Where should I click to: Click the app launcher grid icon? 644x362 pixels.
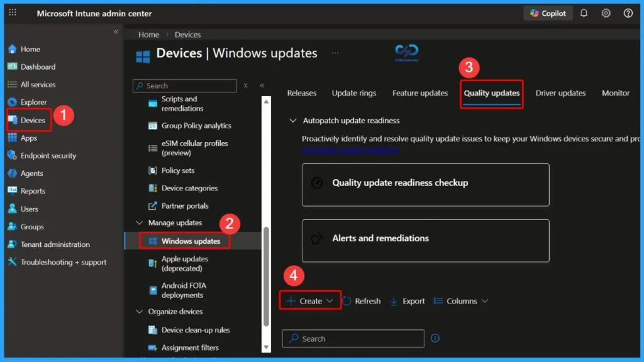tap(12, 13)
